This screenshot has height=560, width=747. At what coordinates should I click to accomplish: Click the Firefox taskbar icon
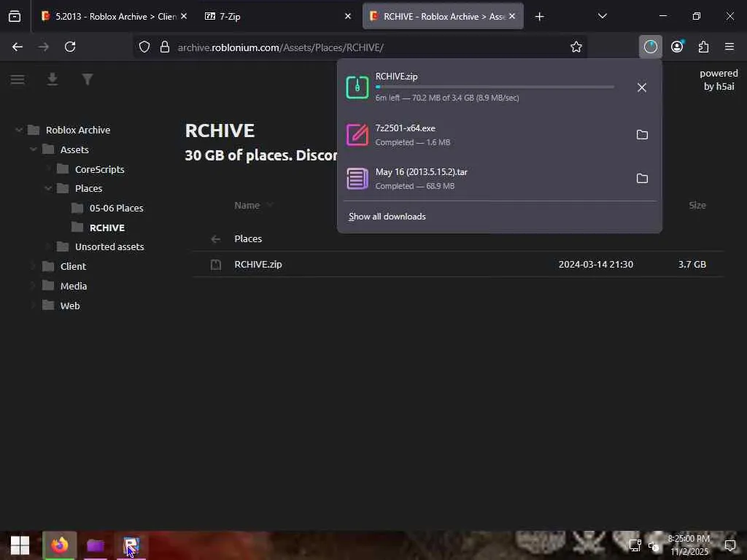60,545
